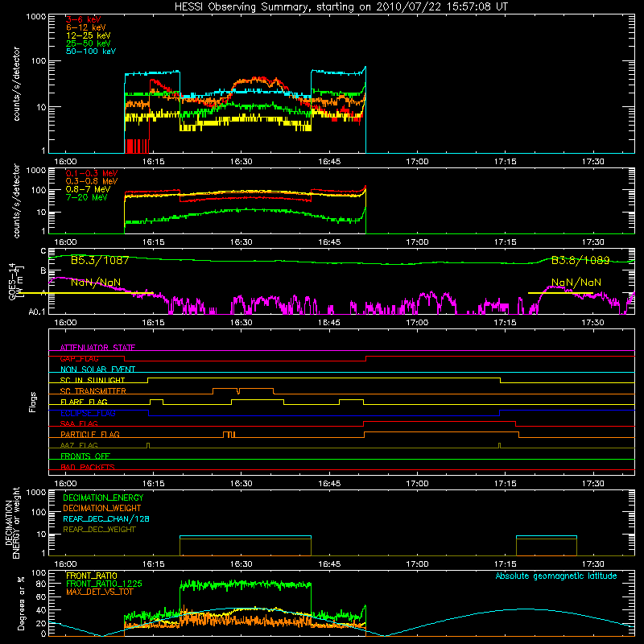
Task: Select the BAD_PACKETS flag label
Action: coord(88,467)
